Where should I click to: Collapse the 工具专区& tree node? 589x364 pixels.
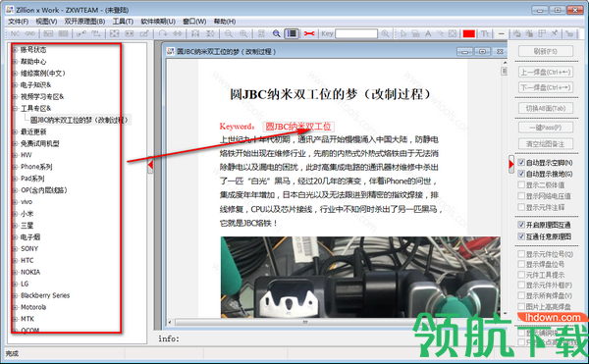coord(15,109)
